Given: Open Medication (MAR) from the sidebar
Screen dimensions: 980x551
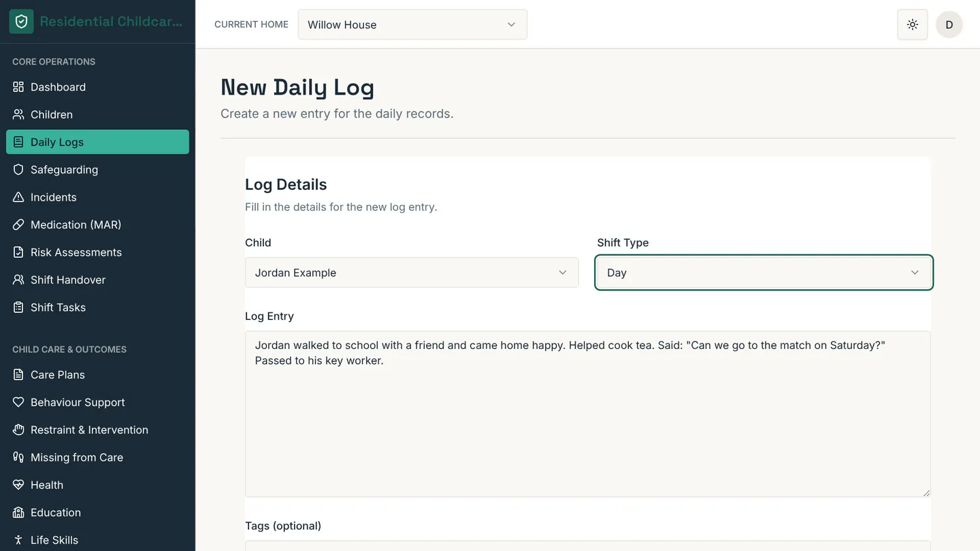Looking at the screenshot, I should click(x=97, y=224).
